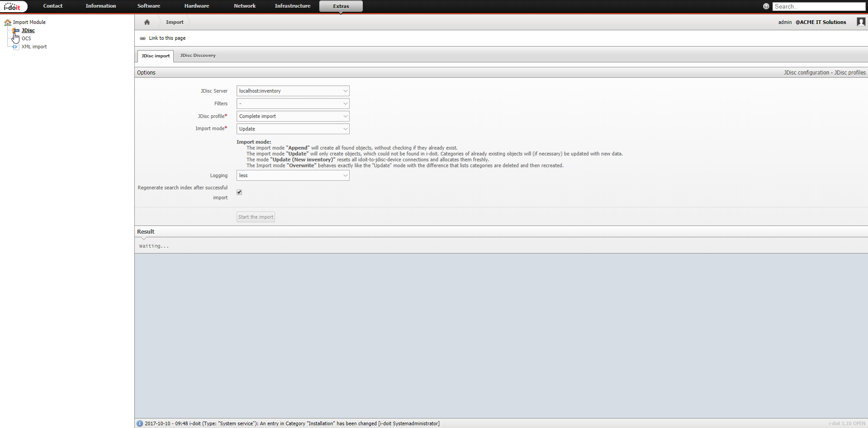Open the Extras menu
This screenshot has height=428, width=868.
point(341,6)
